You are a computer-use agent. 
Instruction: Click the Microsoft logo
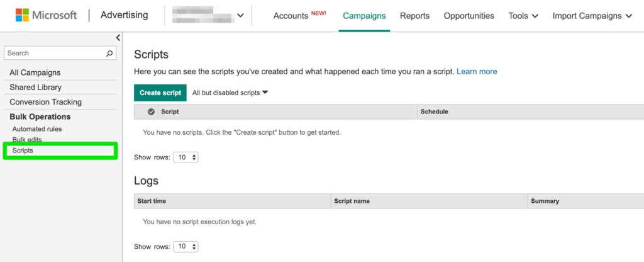click(47, 15)
